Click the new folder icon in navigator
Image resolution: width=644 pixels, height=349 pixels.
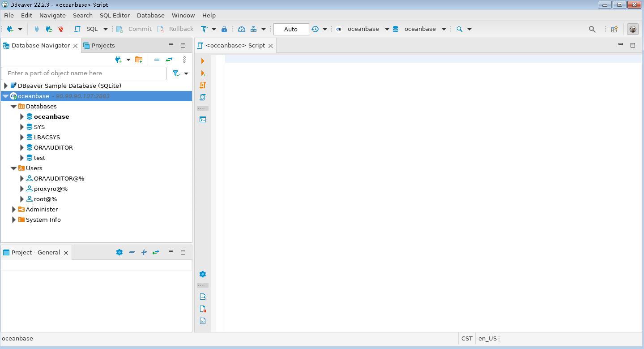pos(139,60)
